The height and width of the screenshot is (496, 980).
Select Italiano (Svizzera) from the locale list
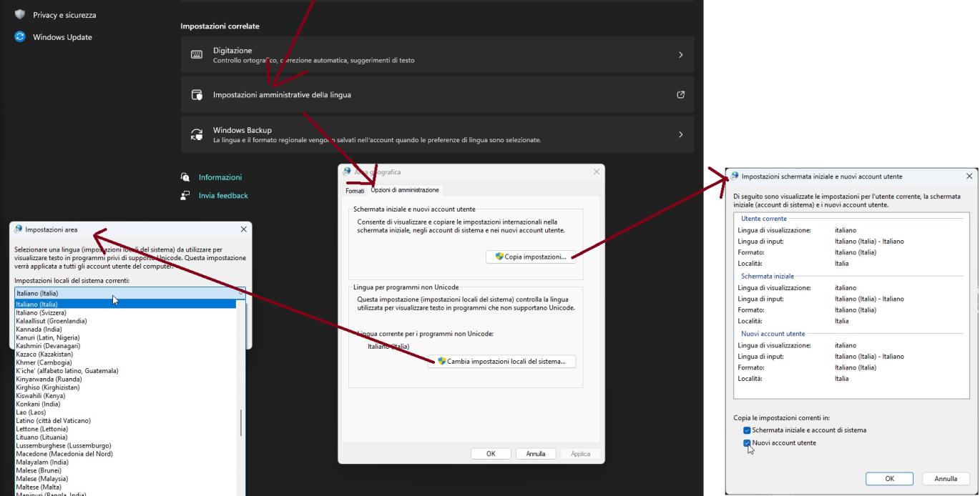coord(72,312)
